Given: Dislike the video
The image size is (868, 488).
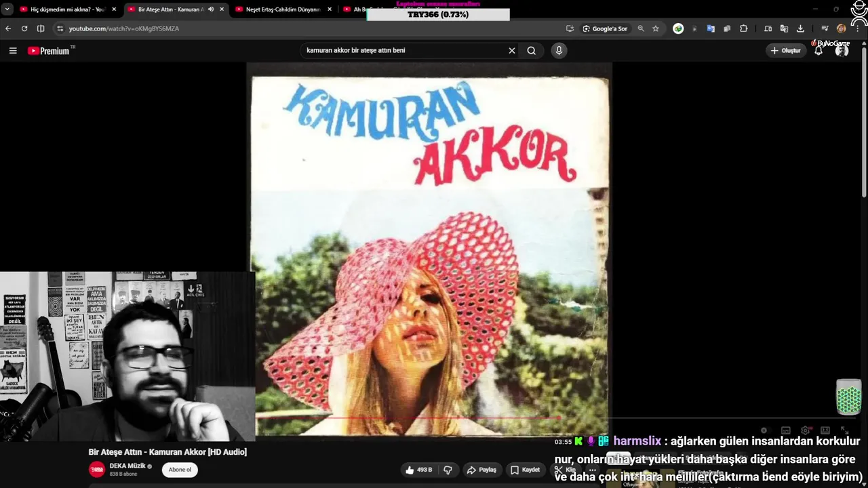Looking at the screenshot, I should [x=448, y=470].
